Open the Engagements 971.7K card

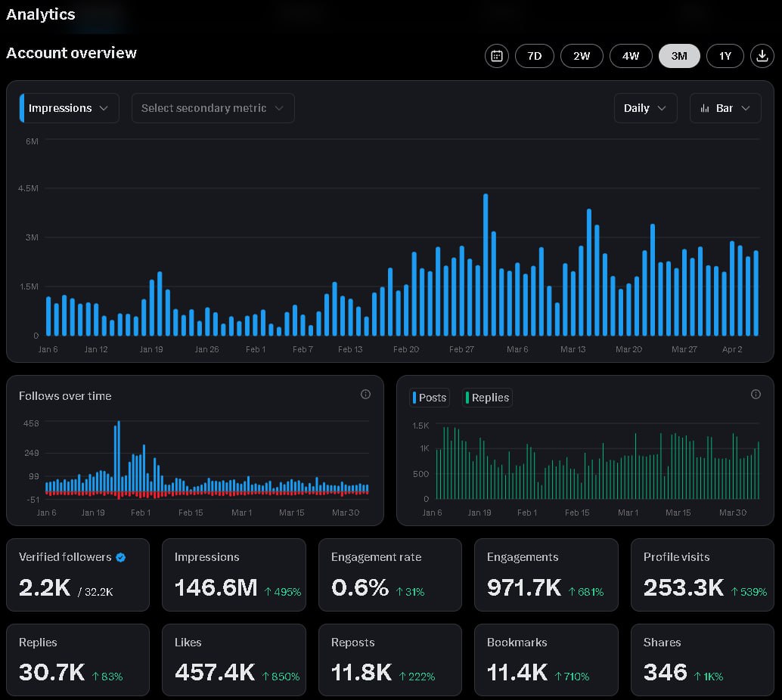(546, 575)
